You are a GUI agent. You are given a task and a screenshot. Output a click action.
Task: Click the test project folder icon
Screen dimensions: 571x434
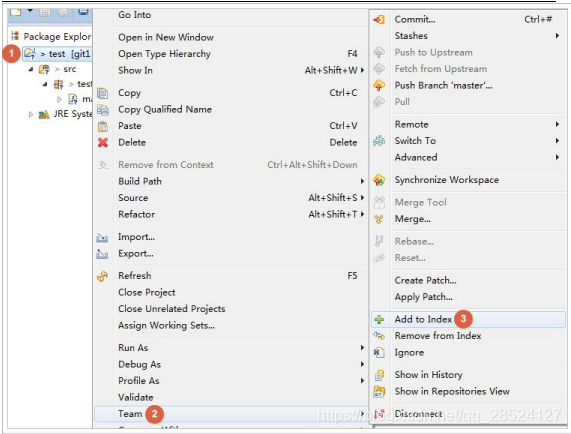pyautogui.click(x=30, y=54)
